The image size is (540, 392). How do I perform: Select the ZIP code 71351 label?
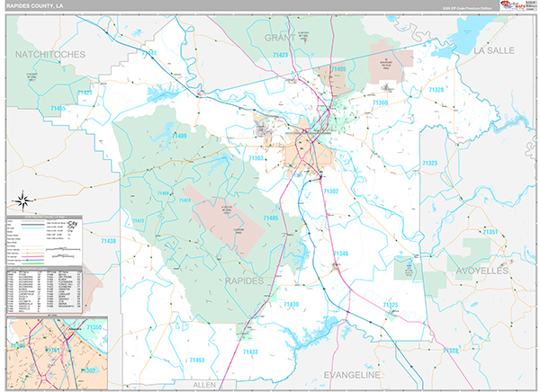click(x=490, y=231)
